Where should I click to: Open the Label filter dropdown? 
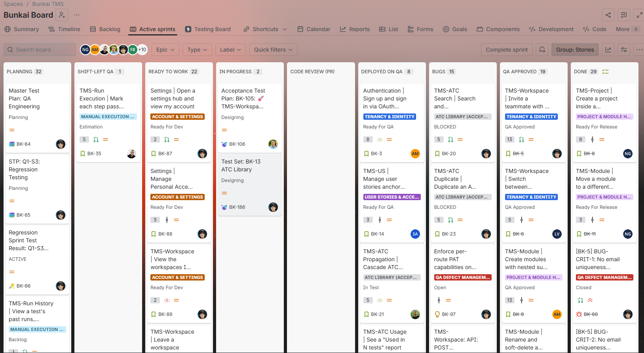[231, 50]
